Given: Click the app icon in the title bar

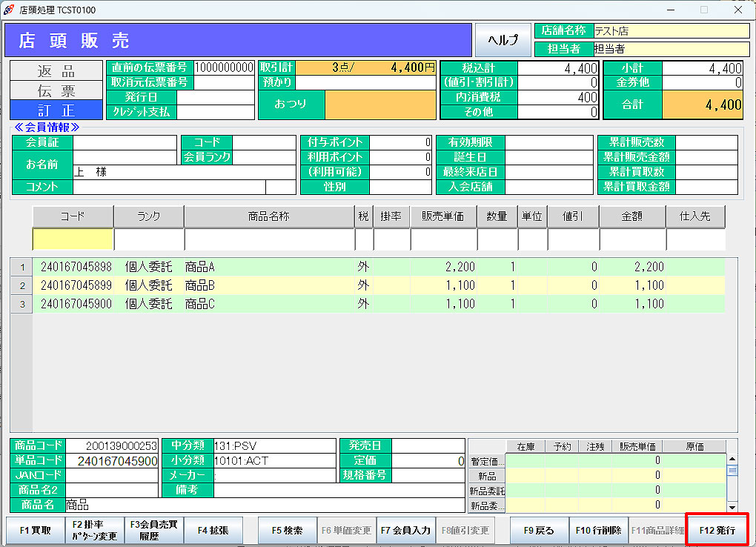Looking at the screenshot, I should [9, 10].
